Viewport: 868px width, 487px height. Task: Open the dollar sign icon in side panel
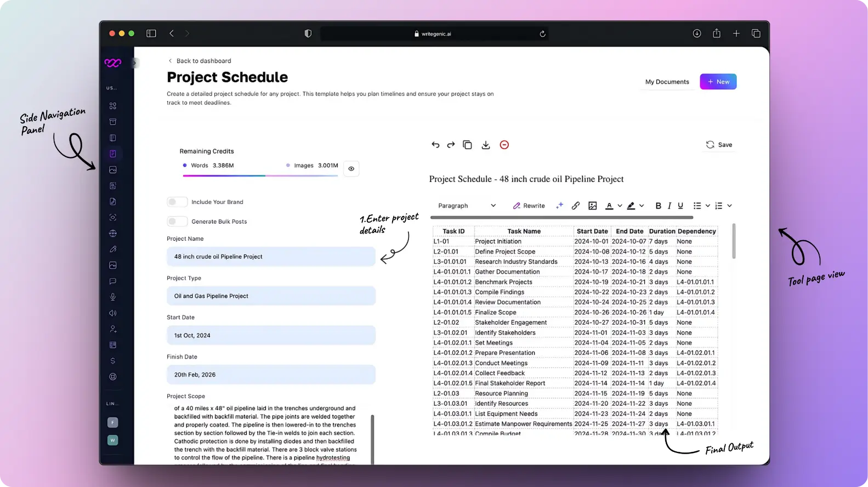[x=113, y=361]
